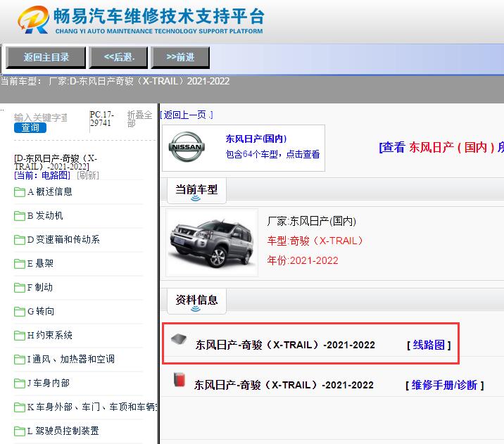The image size is (504, 444).
Task: Expand the F 制动 tree item
Action: 40,287
